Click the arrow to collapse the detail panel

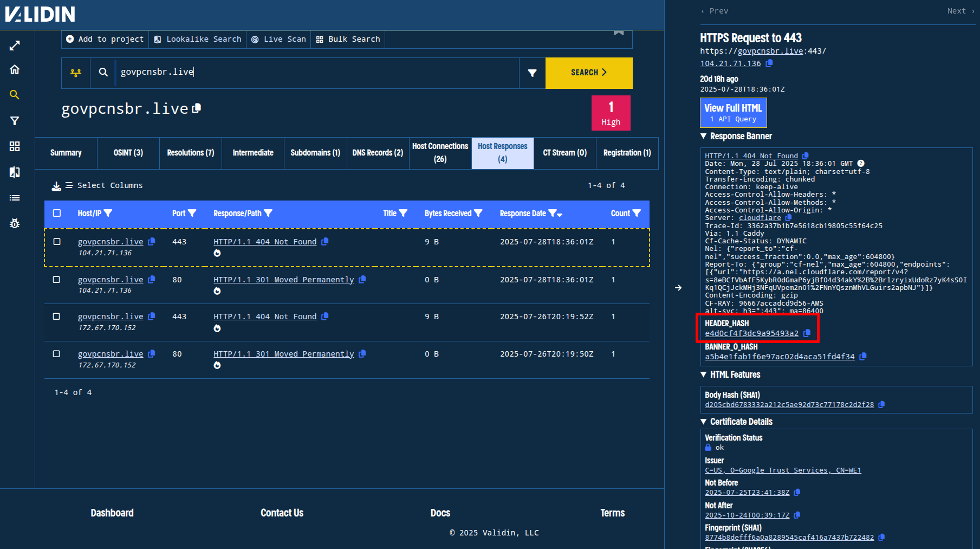(678, 288)
